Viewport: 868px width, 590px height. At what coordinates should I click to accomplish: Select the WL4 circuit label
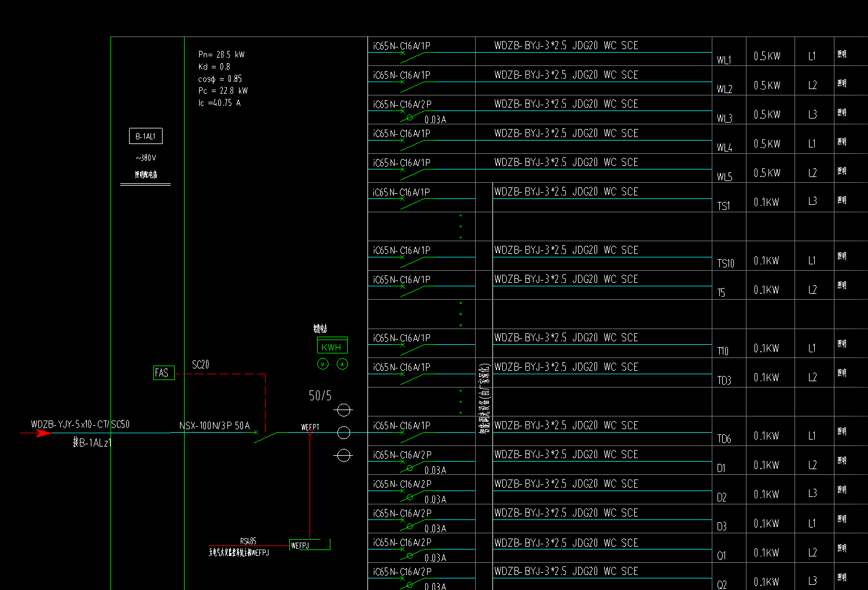point(724,147)
